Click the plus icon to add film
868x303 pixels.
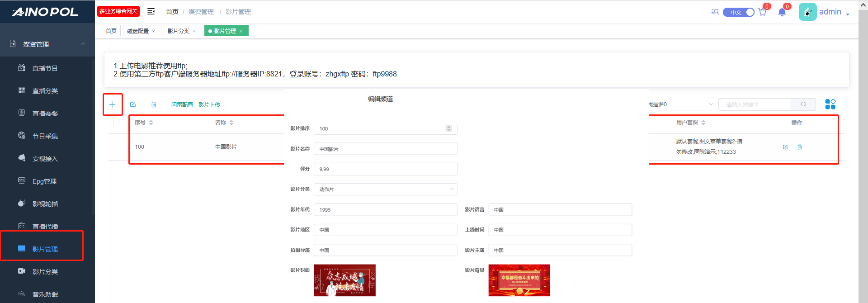(x=112, y=104)
